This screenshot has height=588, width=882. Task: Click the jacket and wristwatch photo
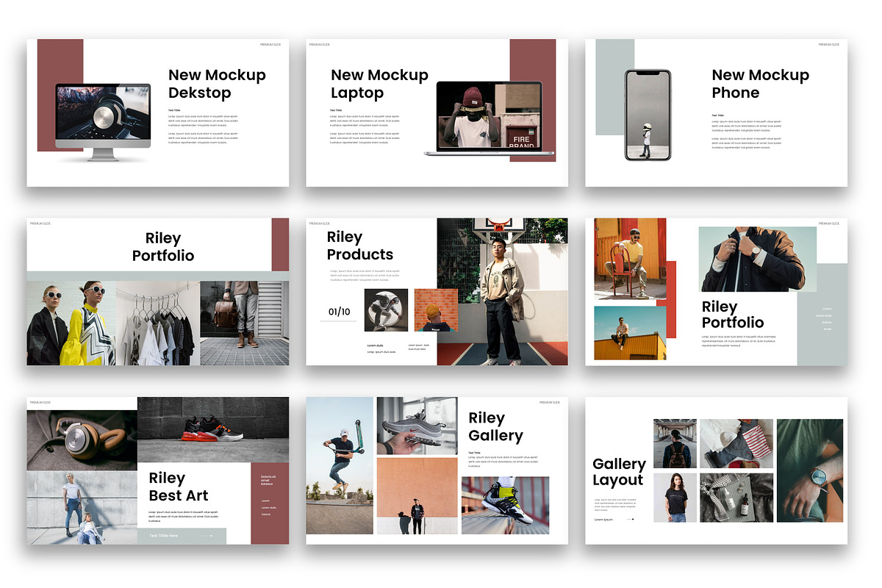point(757,259)
